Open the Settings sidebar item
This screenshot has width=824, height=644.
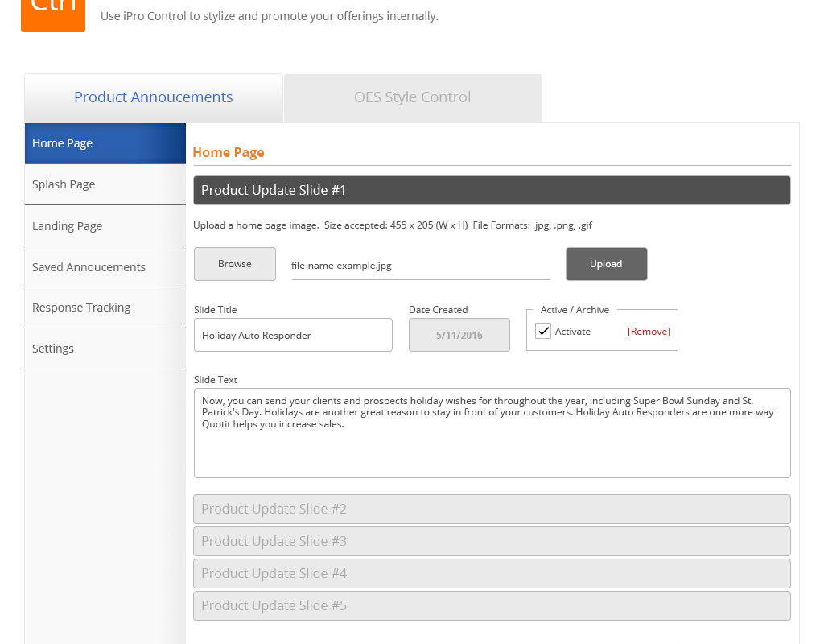[105, 349]
